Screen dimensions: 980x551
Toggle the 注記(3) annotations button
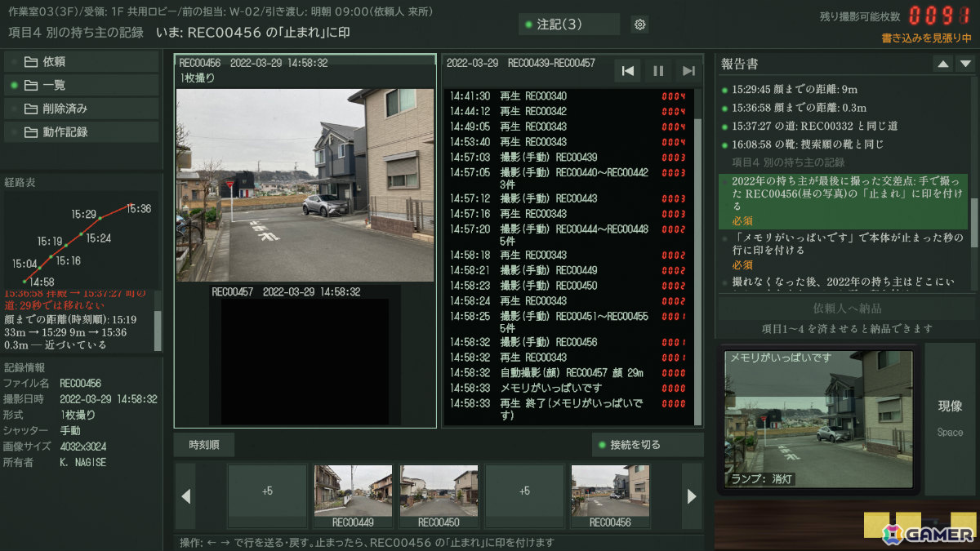(x=569, y=24)
